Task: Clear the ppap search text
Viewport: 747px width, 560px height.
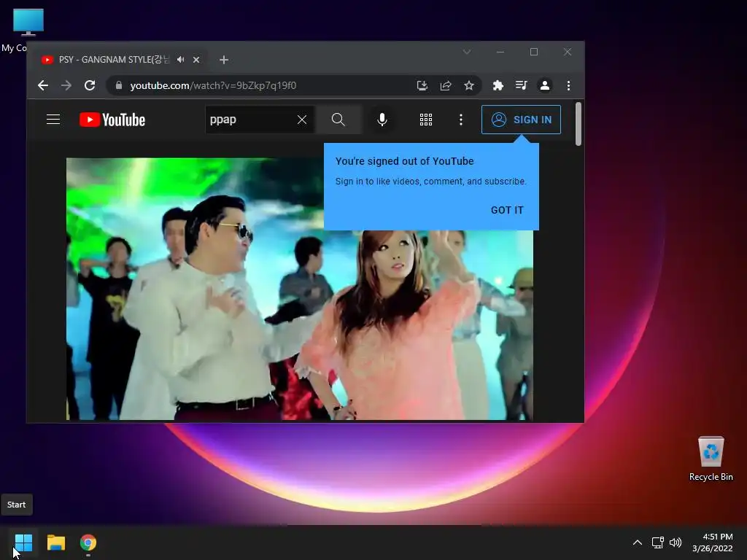Action: pos(302,120)
